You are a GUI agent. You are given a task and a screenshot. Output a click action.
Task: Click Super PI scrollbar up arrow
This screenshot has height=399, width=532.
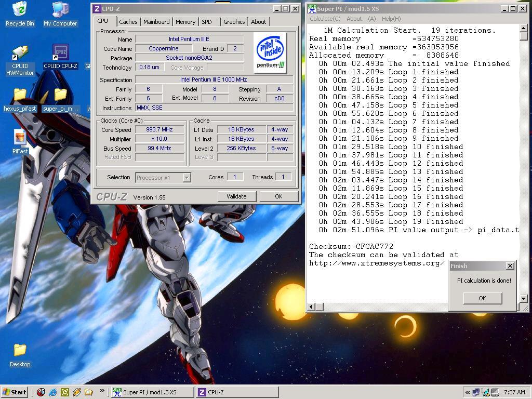(524, 28)
